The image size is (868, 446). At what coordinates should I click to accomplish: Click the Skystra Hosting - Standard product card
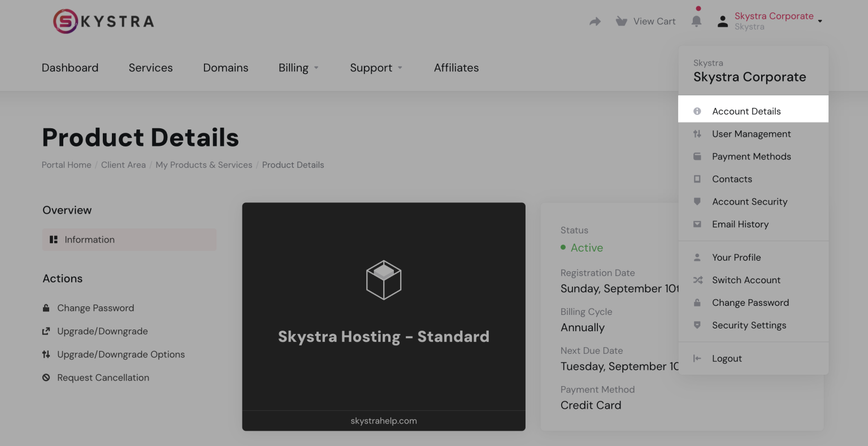[384, 315]
